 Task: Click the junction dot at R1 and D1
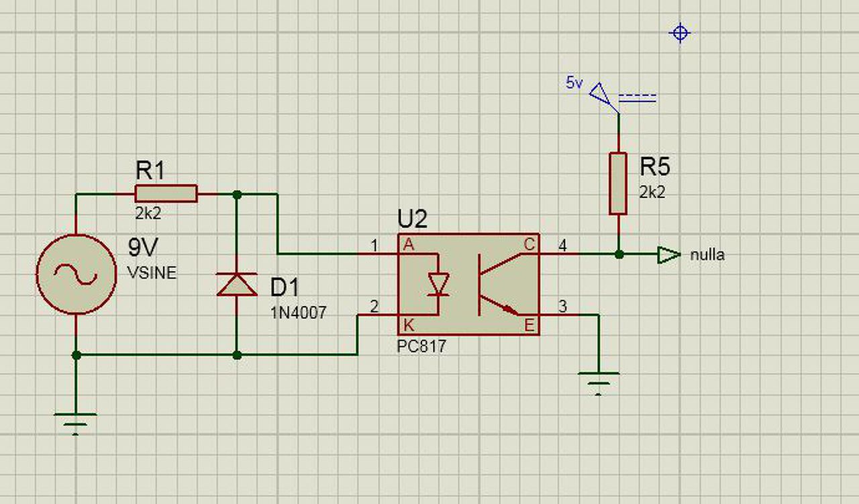click(x=236, y=194)
